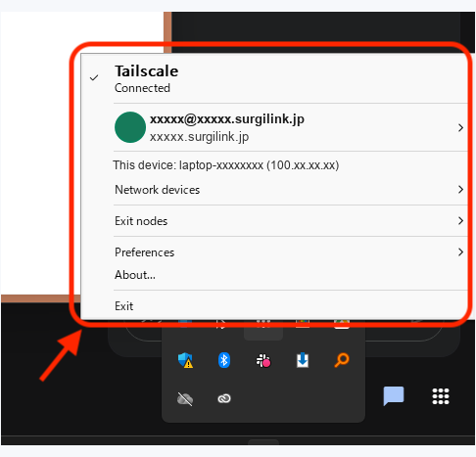
Task: Expand the Exit nodes chevron arrow
Action: coord(460,221)
